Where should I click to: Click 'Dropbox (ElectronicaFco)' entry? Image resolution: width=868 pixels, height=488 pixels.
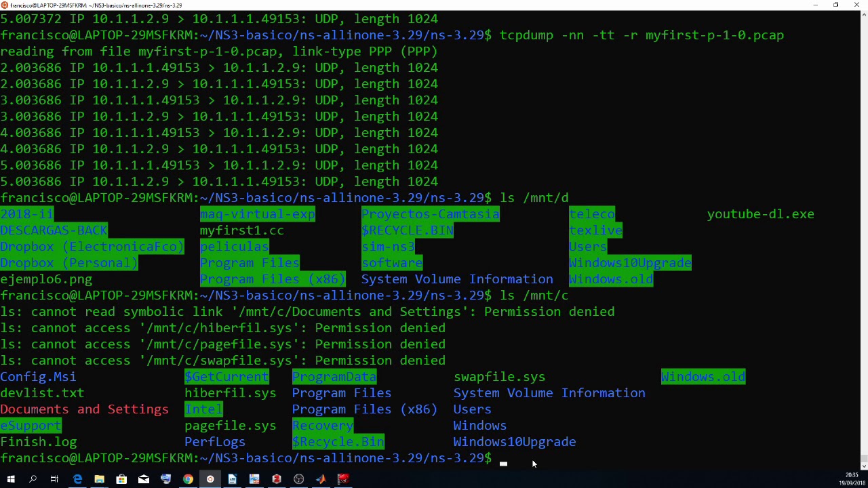tap(92, 247)
